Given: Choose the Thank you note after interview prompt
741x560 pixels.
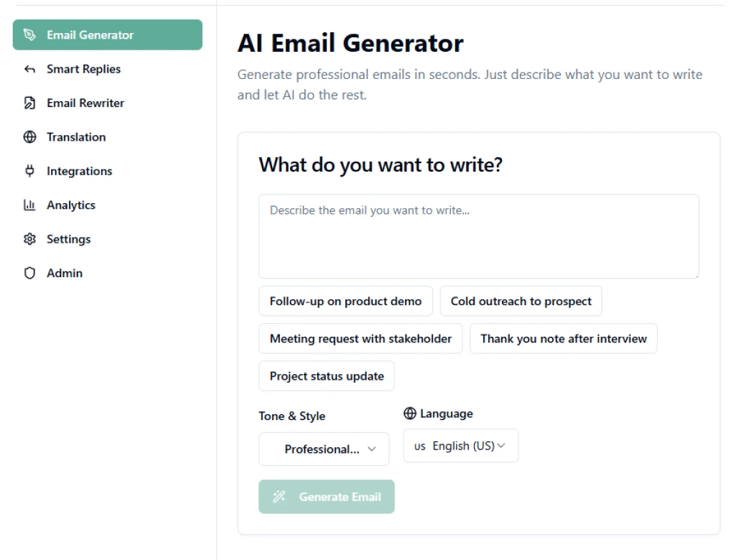Looking at the screenshot, I should [564, 338].
